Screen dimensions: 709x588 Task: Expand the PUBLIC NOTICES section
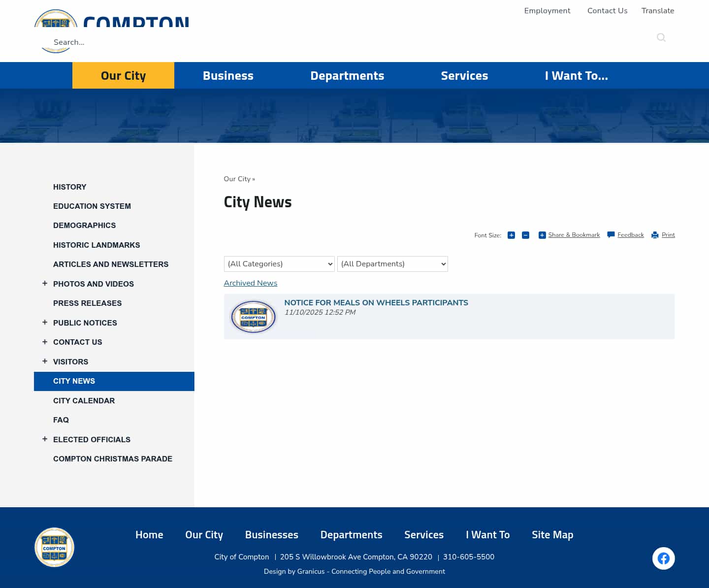45,322
